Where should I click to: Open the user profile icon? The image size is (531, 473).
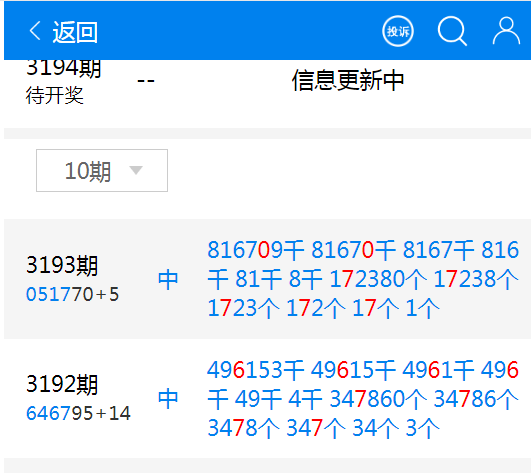pos(506,31)
